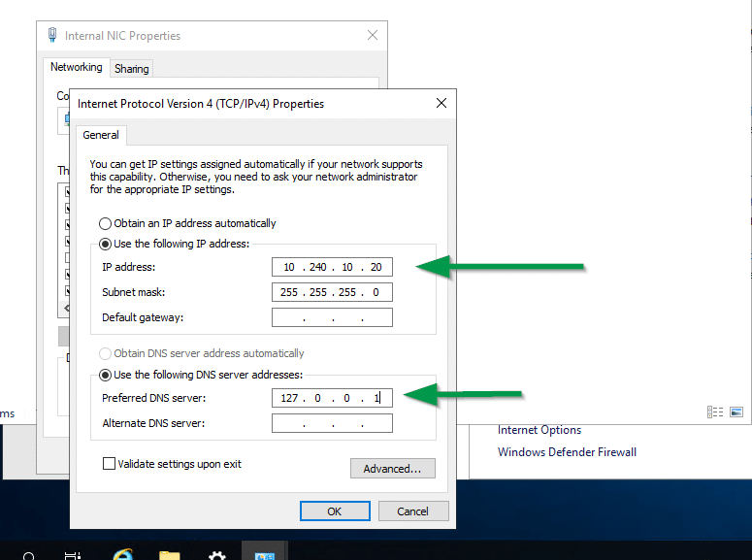Switch to the Sharing tab
The height and width of the screenshot is (560, 752).
click(x=131, y=69)
